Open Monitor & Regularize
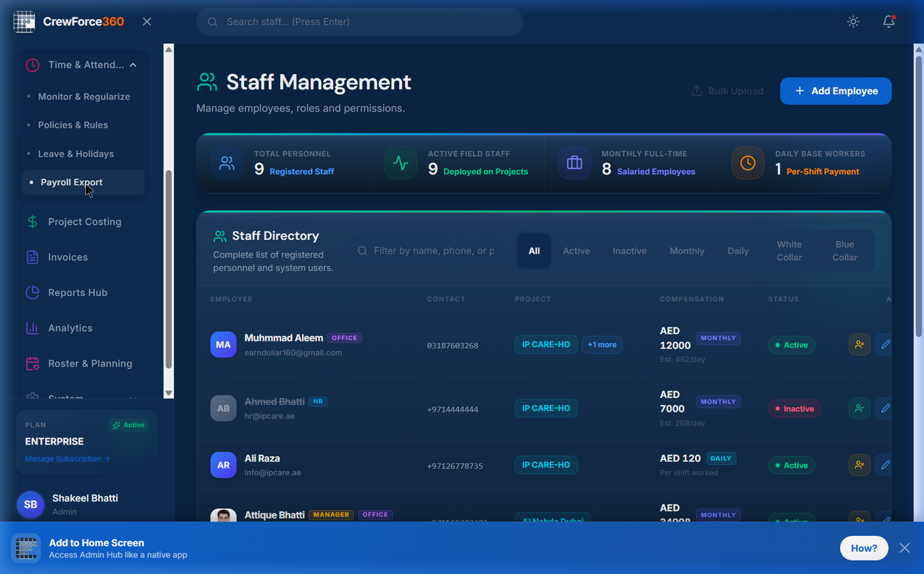 pos(84,97)
